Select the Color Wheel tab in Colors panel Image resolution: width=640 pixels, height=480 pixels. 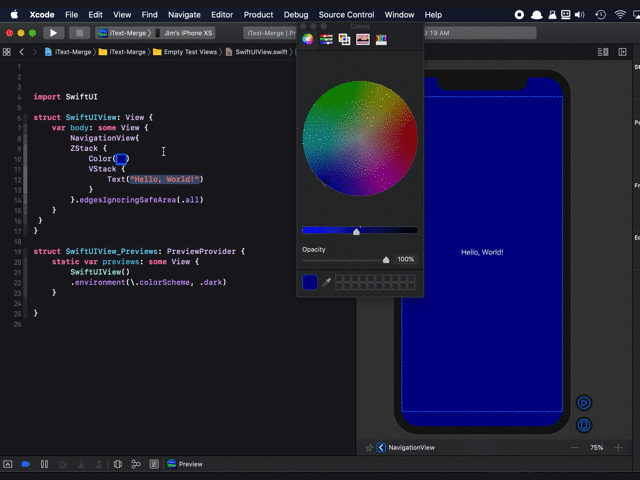[x=308, y=39]
